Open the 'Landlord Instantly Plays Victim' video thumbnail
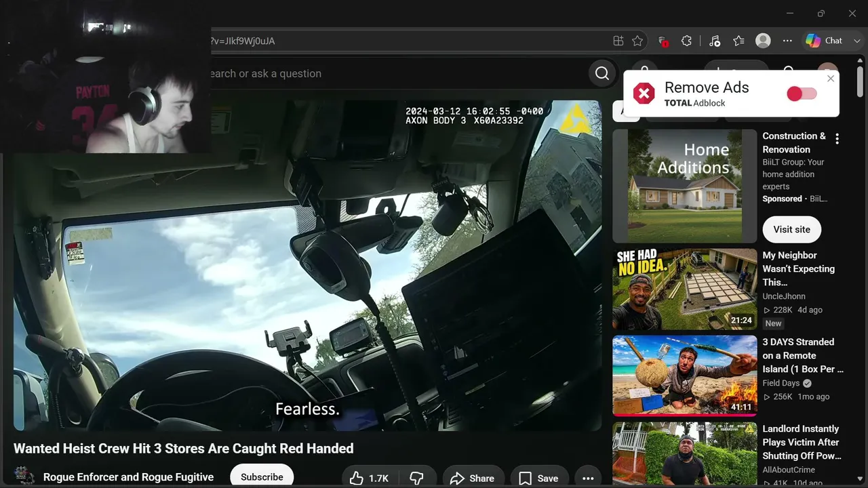 coord(685,453)
